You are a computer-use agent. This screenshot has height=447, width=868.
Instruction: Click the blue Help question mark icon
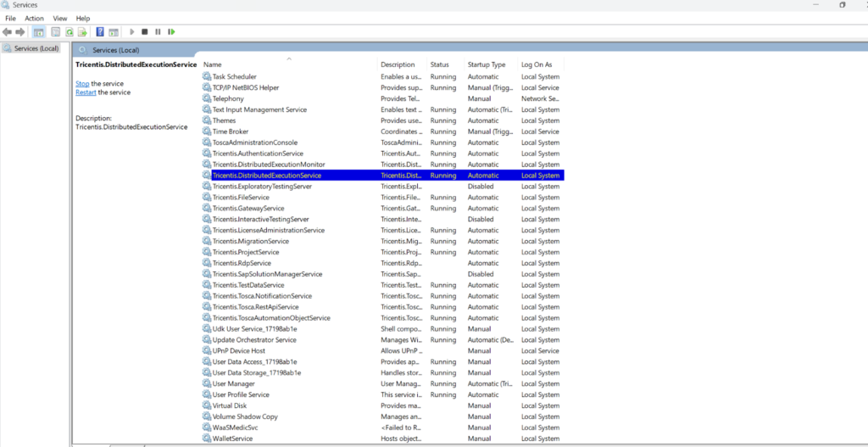100,32
